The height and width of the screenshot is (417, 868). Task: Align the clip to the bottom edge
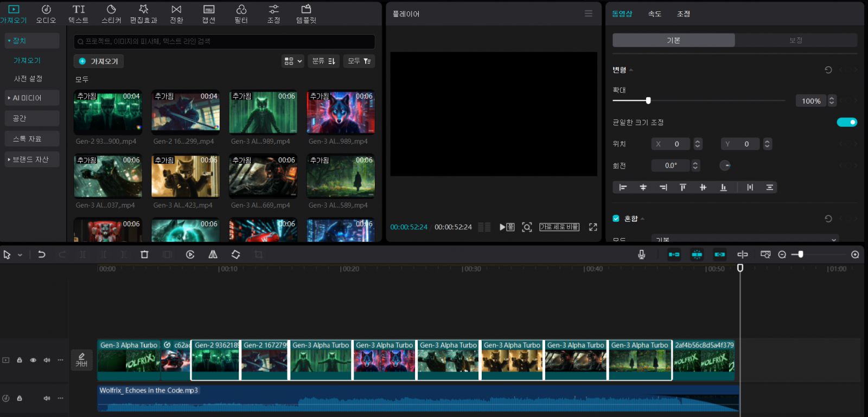(723, 187)
